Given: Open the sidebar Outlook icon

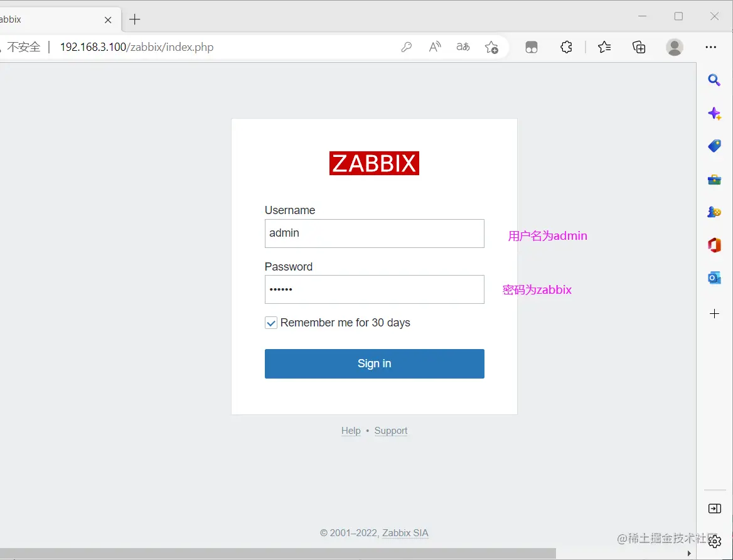Looking at the screenshot, I should pos(714,278).
